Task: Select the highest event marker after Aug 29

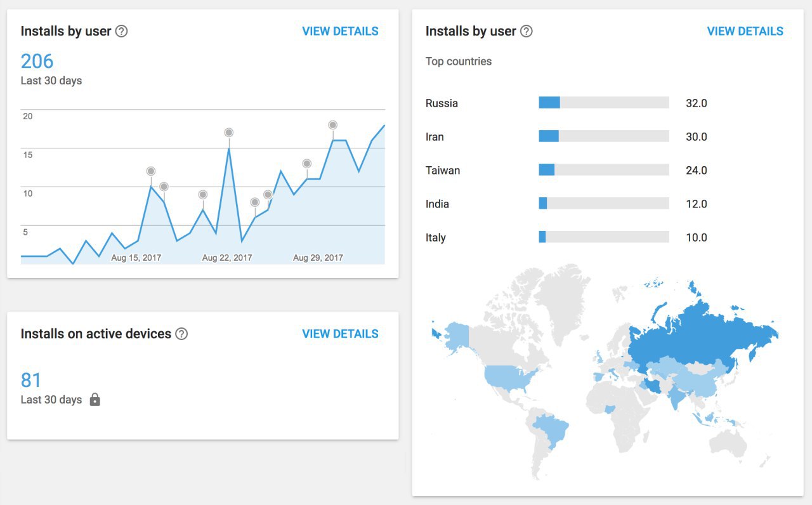Action: [x=333, y=125]
